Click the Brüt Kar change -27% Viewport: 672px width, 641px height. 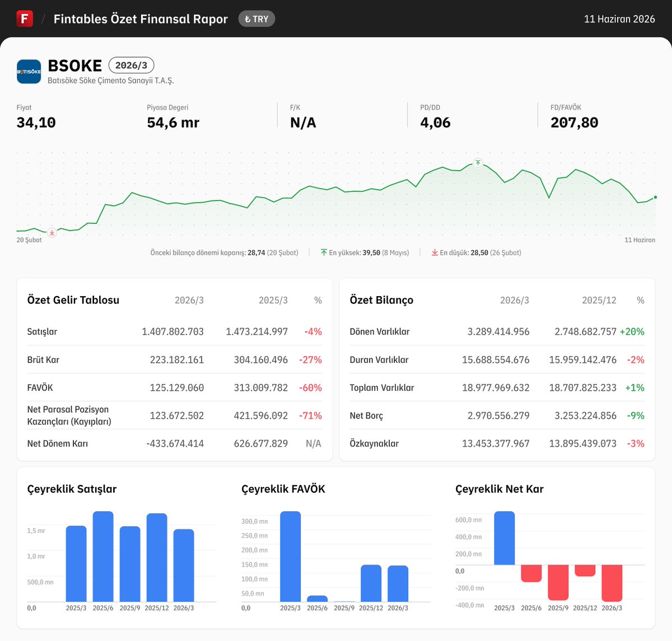(x=310, y=359)
